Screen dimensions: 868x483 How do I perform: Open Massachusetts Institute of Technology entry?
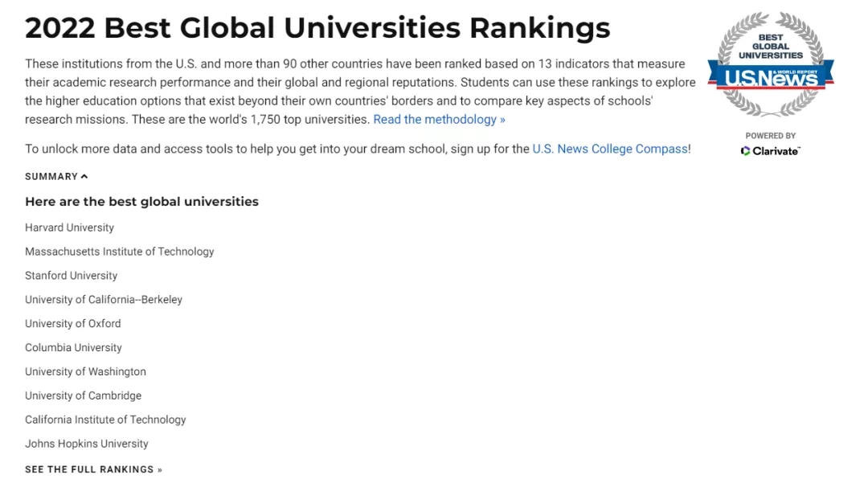[x=120, y=252]
